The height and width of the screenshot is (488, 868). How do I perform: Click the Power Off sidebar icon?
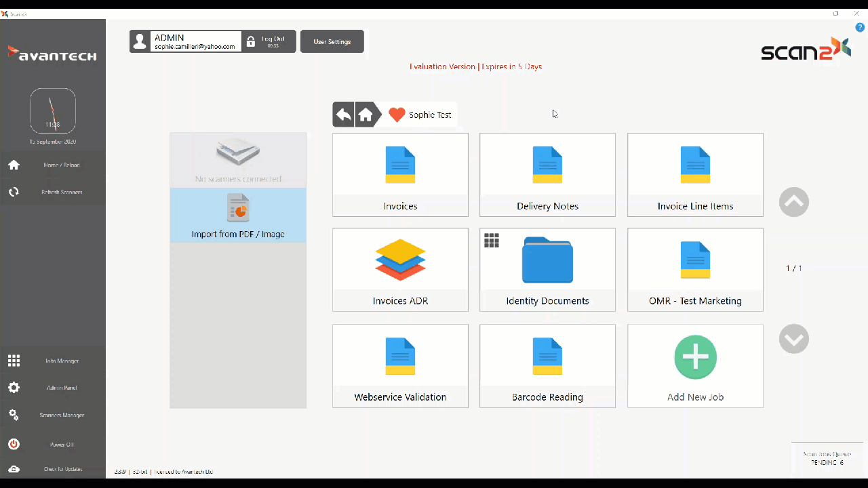[14, 445]
